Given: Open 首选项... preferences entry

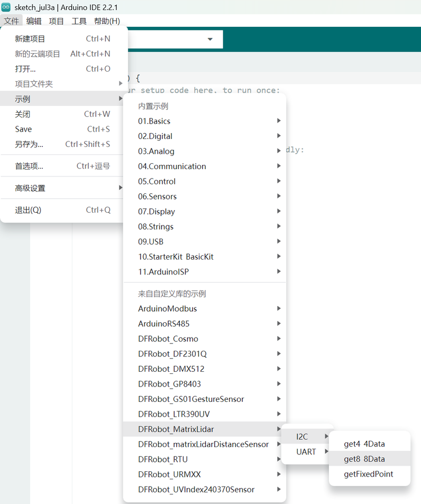Looking at the screenshot, I should coord(29,166).
